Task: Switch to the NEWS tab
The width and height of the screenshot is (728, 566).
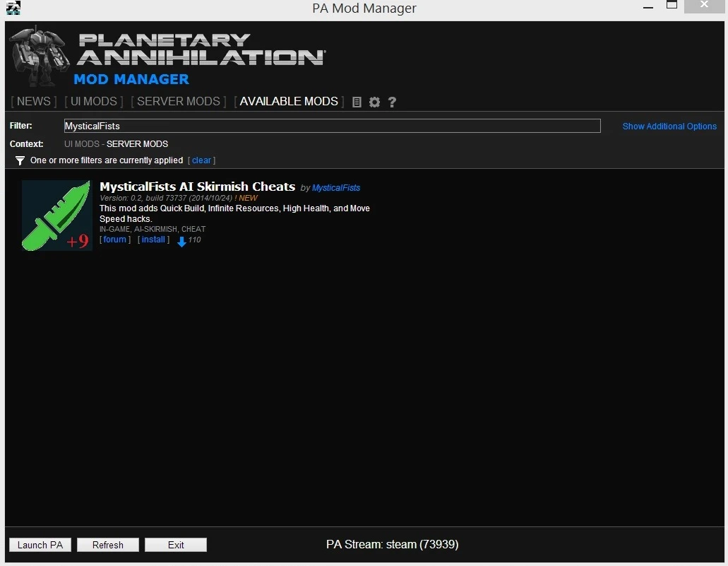Action: (x=32, y=101)
